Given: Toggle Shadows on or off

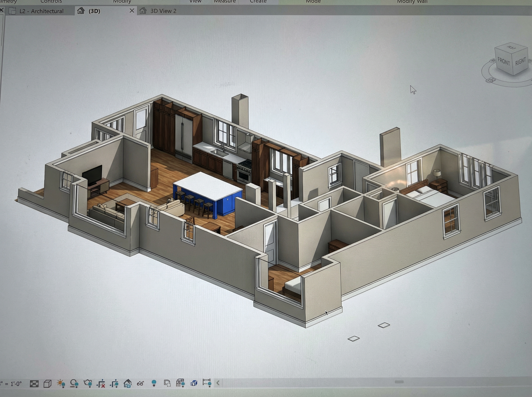Looking at the screenshot, I should click(74, 383).
